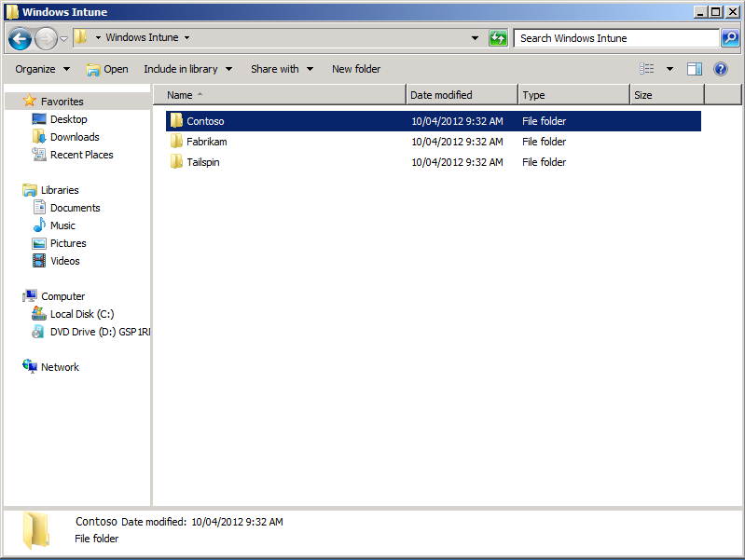
Task: Click into the Search Windows Intune field
Action: [615, 38]
